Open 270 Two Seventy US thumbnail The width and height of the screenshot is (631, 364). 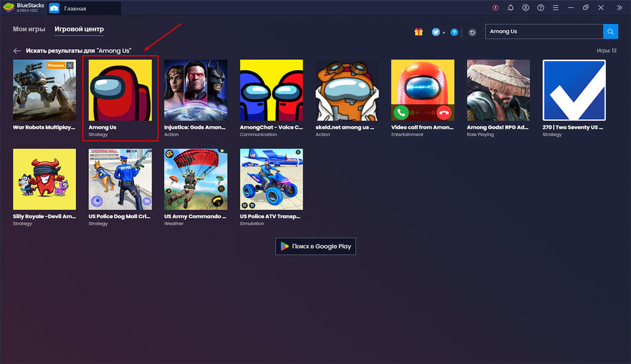tap(574, 90)
